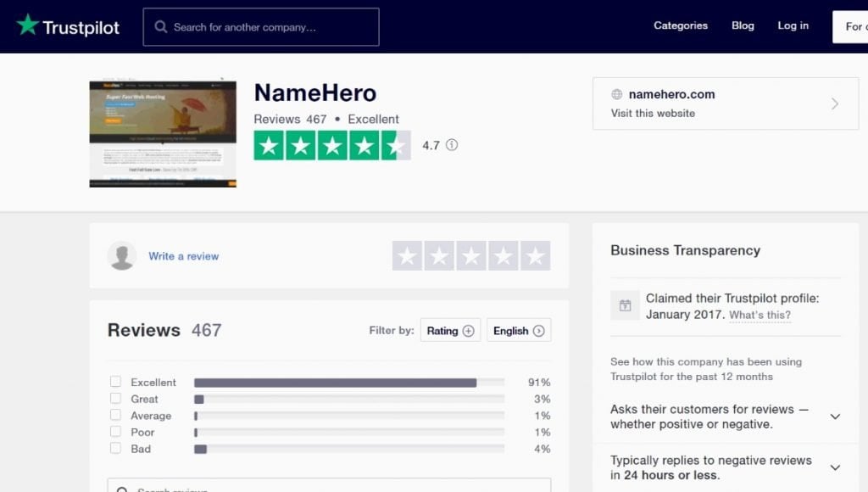The width and height of the screenshot is (868, 492).
Task: Click the Bad 4% rating bar
Action: [x=349, y=449]
